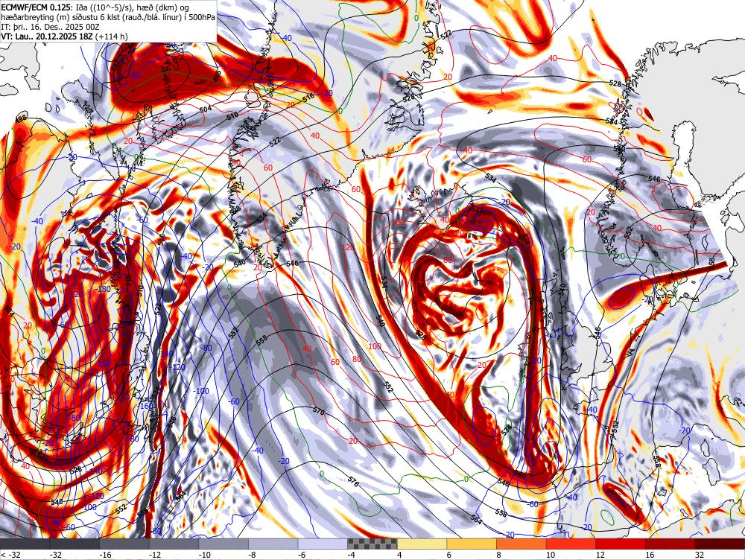Click the yellow-orange legend swatch between 6 and 8
Viewport: 745px width, 560px height.
coord(472,544)
